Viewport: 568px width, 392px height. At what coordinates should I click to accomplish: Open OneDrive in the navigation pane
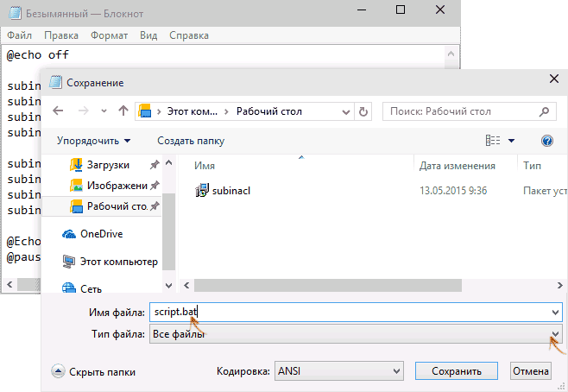[92, 234]
